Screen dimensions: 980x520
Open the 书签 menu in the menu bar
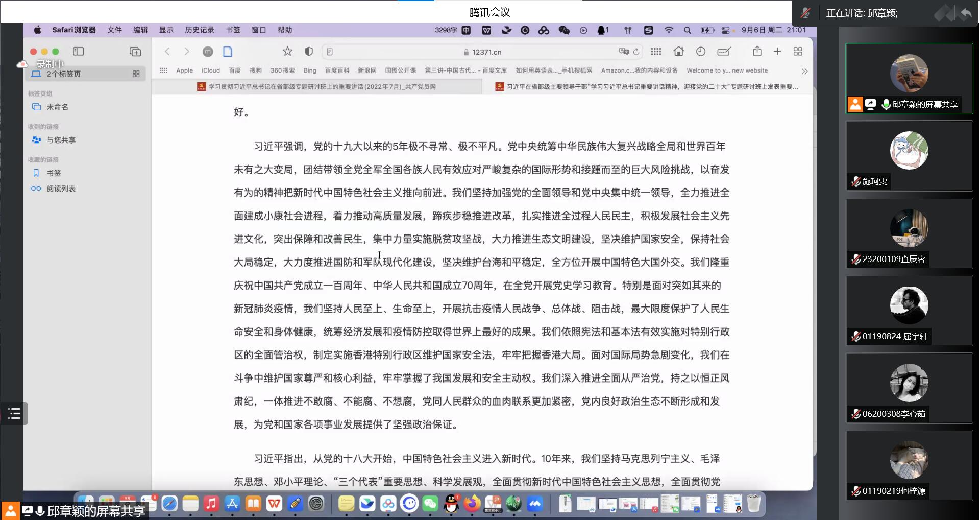pyautogui.click(x=233, y=30)
